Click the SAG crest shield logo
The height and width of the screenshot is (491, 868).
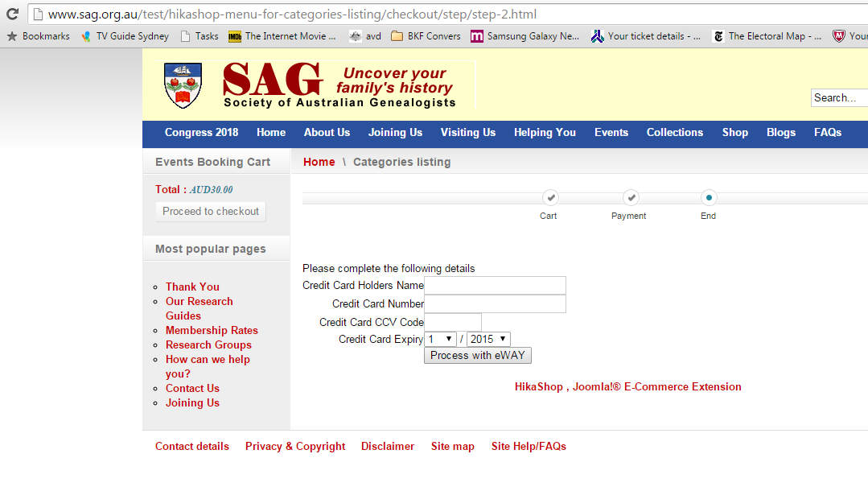(x=183, y=85)
